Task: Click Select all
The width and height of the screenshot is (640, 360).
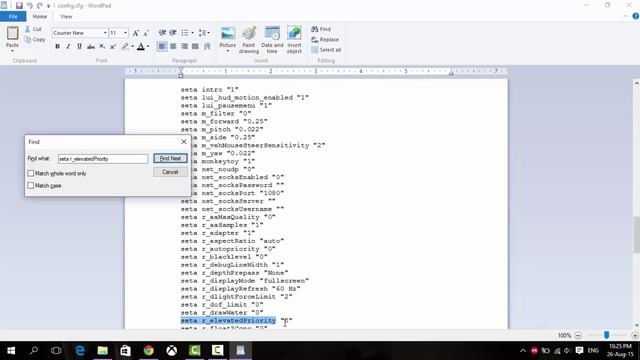Action: tap(326, 50)
